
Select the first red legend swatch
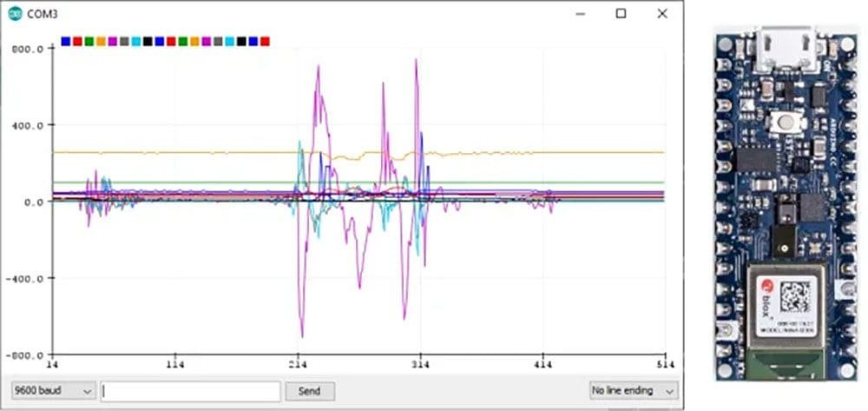tap(77, 41)
